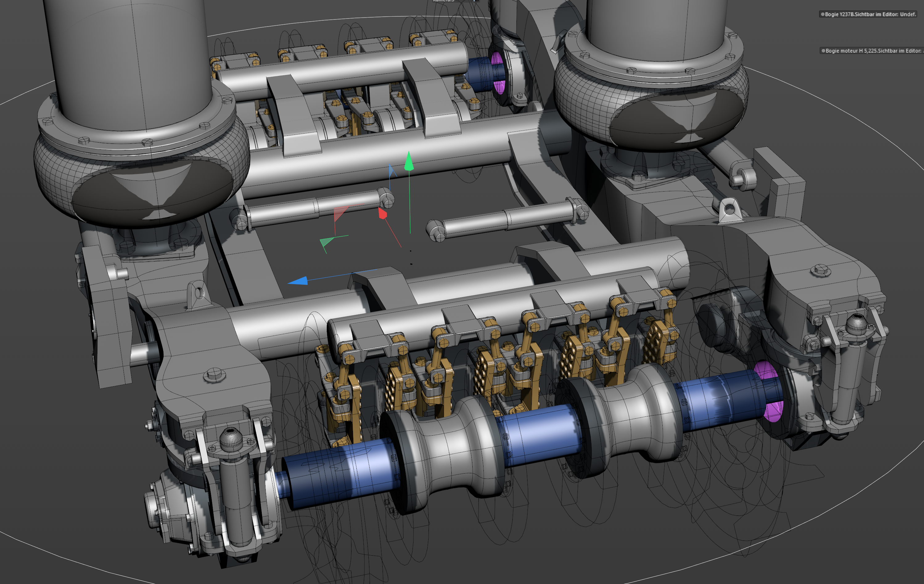Select the magenta disc on rear axle
924x584 pixels.
tap(498, 73)
